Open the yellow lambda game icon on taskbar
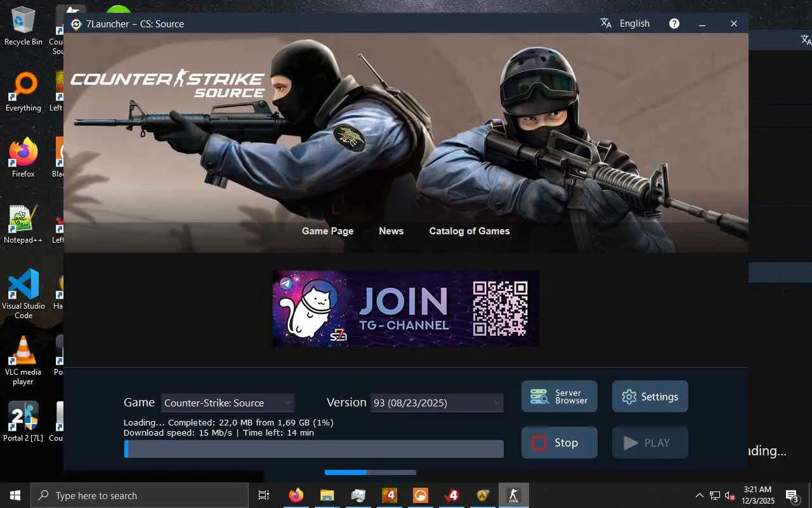 [483, 495]
